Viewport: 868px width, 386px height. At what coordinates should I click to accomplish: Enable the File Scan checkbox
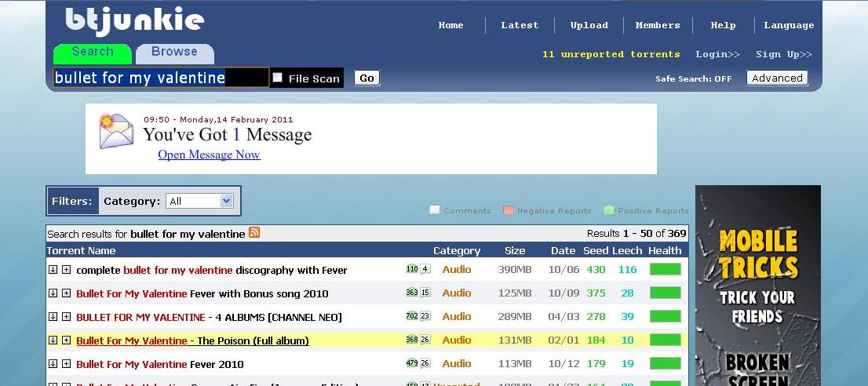pyautogui.click(x=278, y=78)
